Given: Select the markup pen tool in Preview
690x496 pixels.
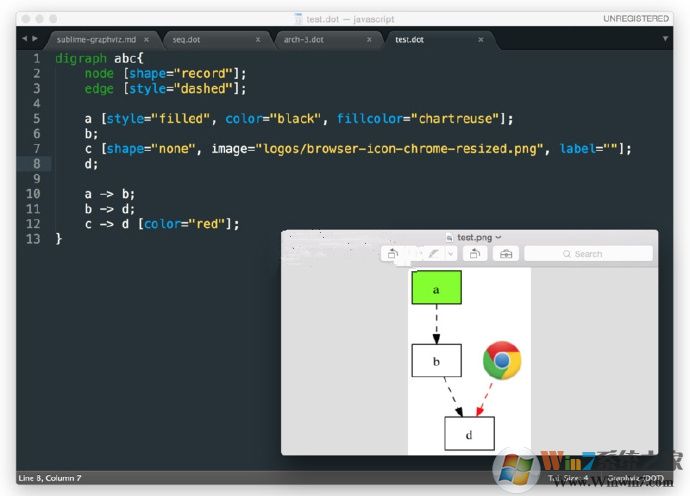Looking at the screenshot, I should point(433,254).
